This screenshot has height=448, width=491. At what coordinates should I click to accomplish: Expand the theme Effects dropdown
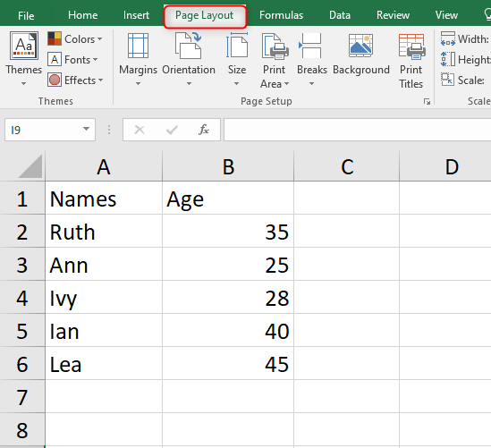(75, 80)
